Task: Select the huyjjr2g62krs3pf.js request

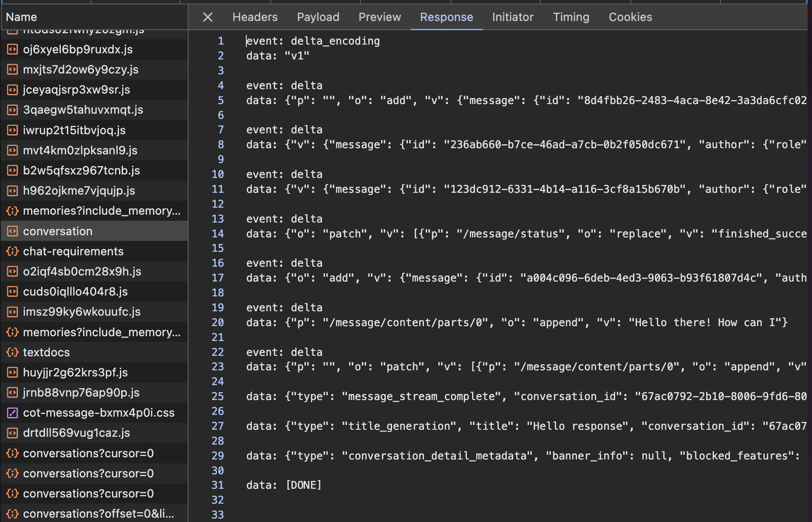Action: [x=94, y=372]
